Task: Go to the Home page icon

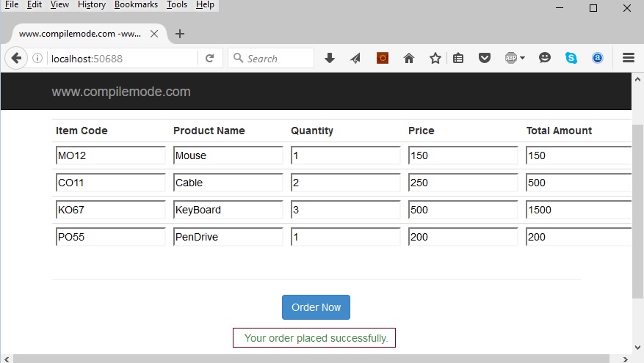Action: click(409, 59)
